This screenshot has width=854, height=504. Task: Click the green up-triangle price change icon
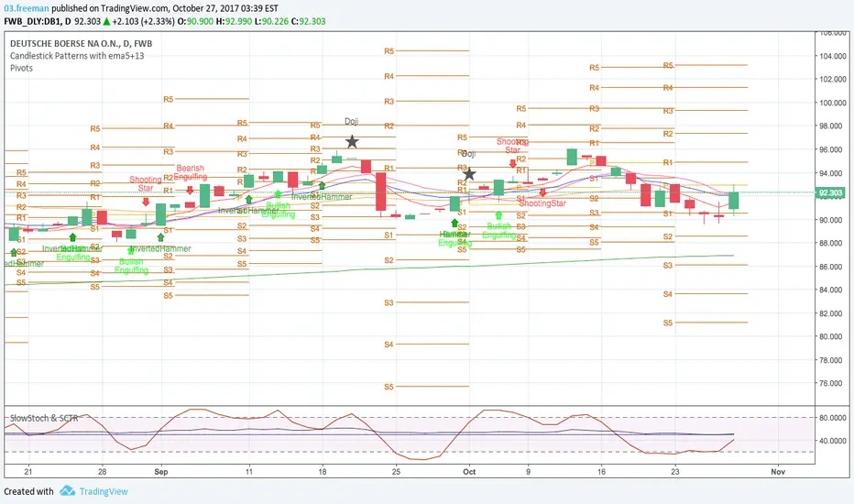[x=106, y=21]
